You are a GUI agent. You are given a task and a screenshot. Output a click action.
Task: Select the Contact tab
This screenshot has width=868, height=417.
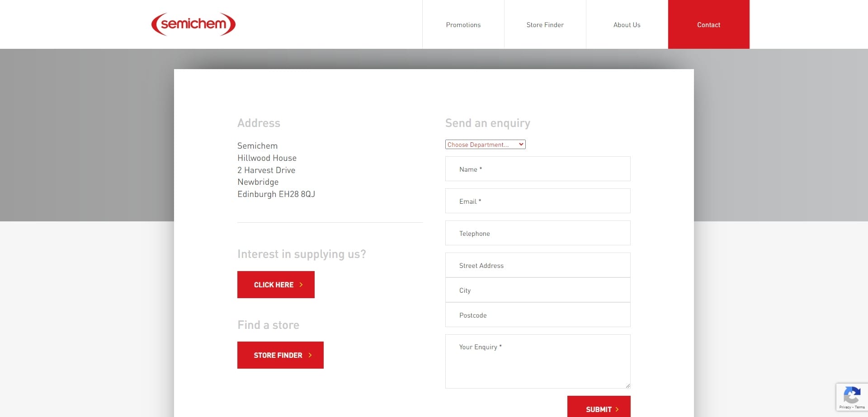[x=708, y=25]
